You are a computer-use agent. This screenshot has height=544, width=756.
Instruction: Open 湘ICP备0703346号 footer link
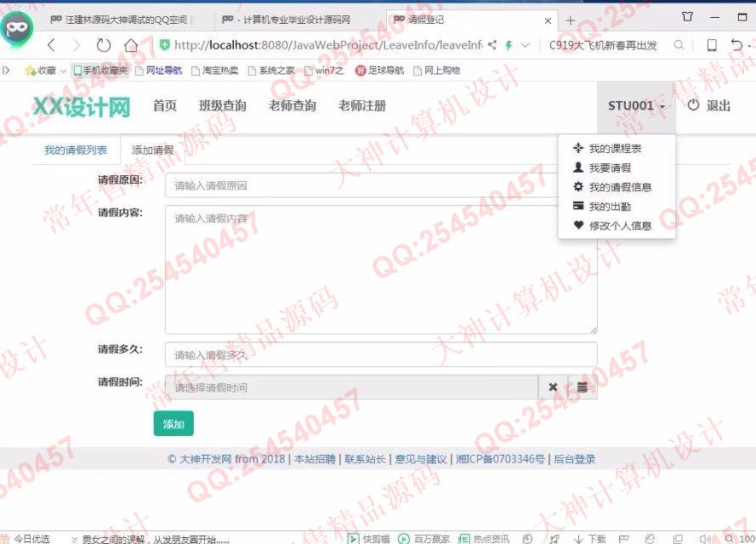pyautogui.click(x=501, y=459)
